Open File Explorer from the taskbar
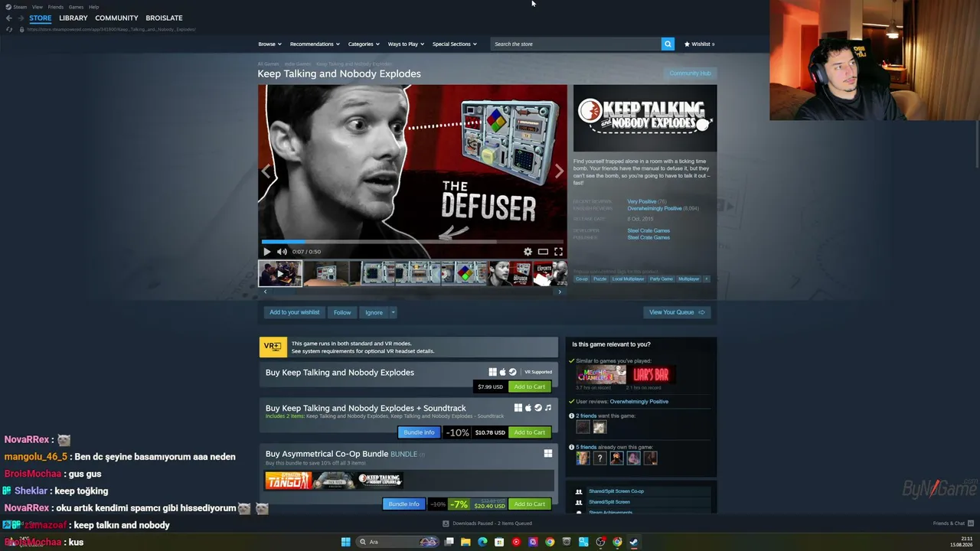980x551 pixels. coord(465,542)
